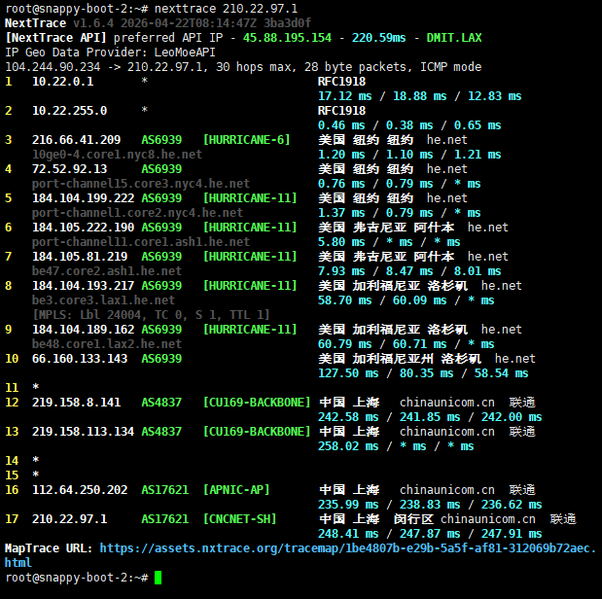Image resolution: width=602 pixels, height=599 pixels.
Task: Click the [CNCNET-SH] tag
Action: click(240, 519)
